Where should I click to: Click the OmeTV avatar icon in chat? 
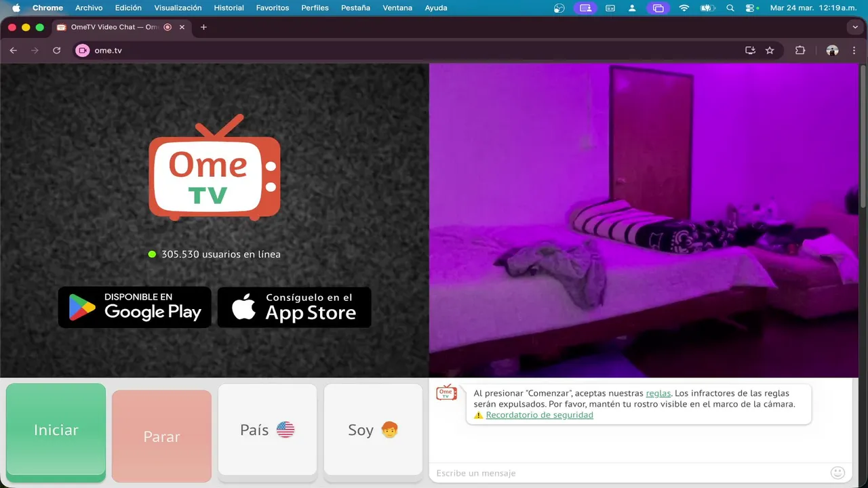[x=446, y=392]
